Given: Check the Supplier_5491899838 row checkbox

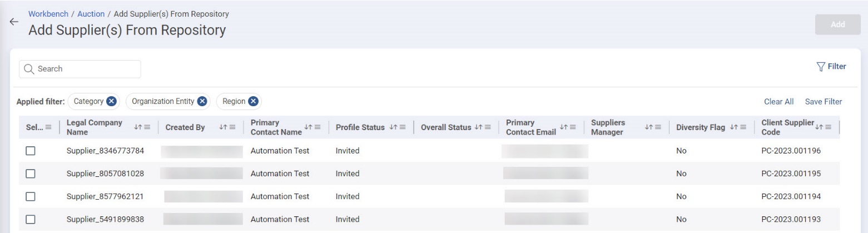Looking at the screenshot, I should 31,219.
